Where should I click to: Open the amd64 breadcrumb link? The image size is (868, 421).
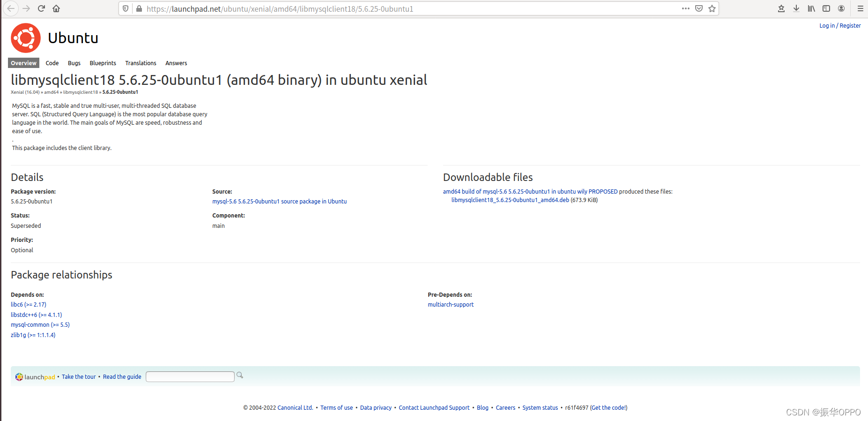[x=52, y=92]
